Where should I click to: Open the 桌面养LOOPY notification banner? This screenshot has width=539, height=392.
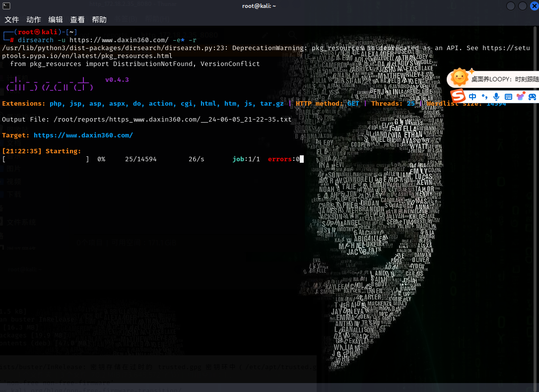pyautogui.click(x=492, y=79)
